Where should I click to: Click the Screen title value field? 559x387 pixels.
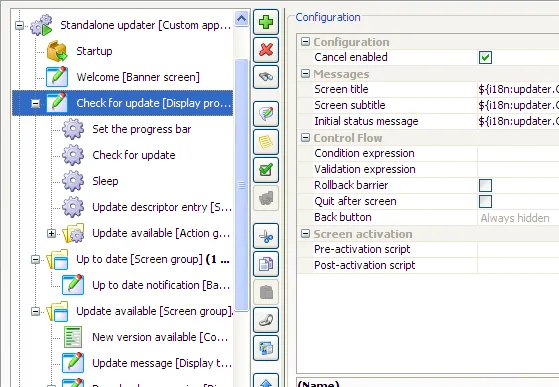(x=518, y=89)
